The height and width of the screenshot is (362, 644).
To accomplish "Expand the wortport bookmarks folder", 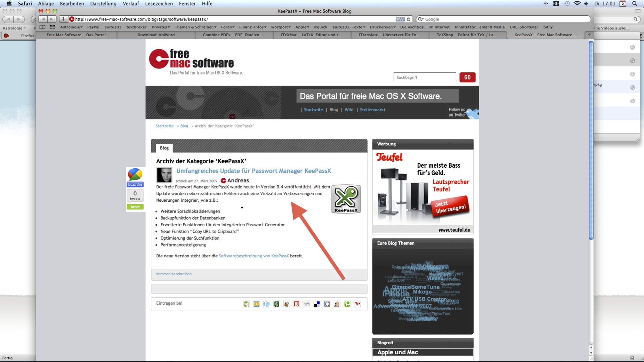I will point(281,27).
